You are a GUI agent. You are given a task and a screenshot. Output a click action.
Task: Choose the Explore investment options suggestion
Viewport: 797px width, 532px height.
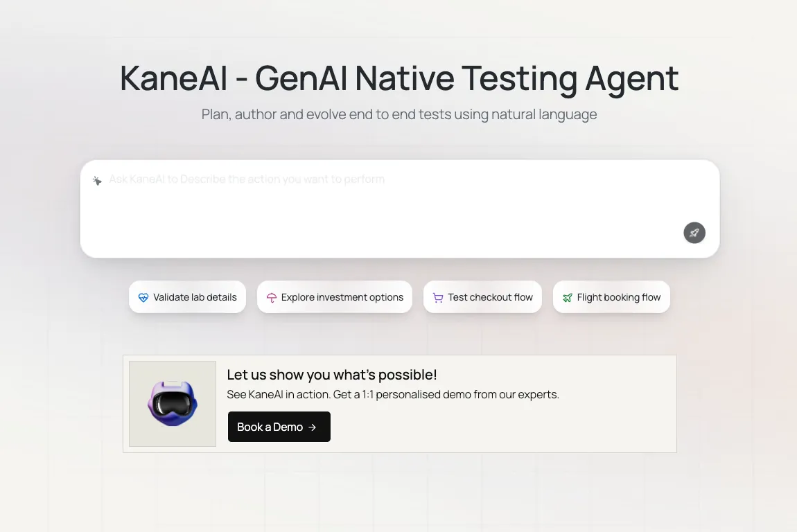(335, 296)
